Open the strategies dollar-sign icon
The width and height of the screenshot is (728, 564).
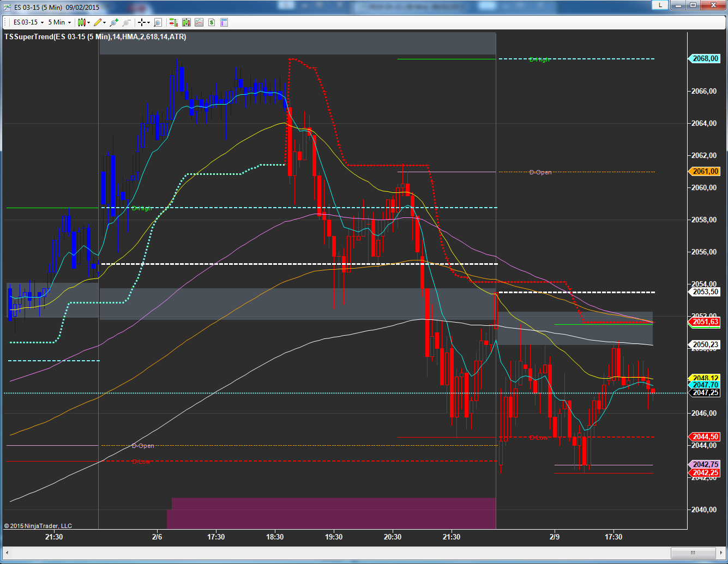click(212, 22)
